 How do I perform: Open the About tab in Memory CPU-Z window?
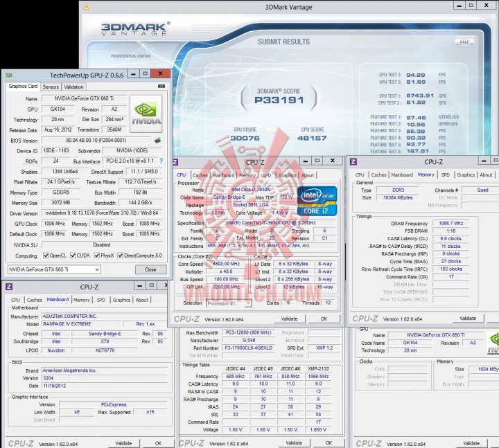[x=486, y=175]
